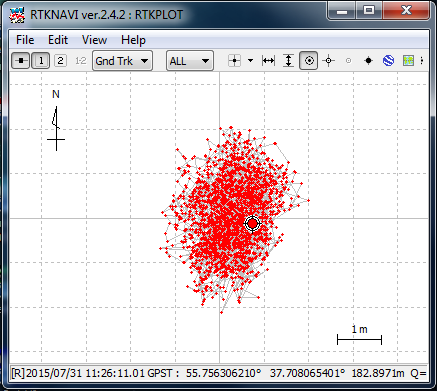This screenshot has height=391, width=437.
Task: Toggle solution 2 display button
Action: [60, 61]
